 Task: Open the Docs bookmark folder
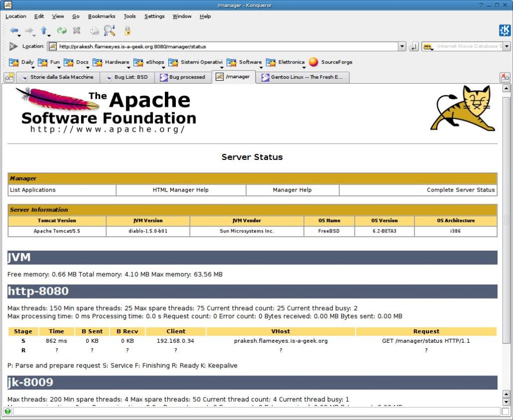click(76, 62)
